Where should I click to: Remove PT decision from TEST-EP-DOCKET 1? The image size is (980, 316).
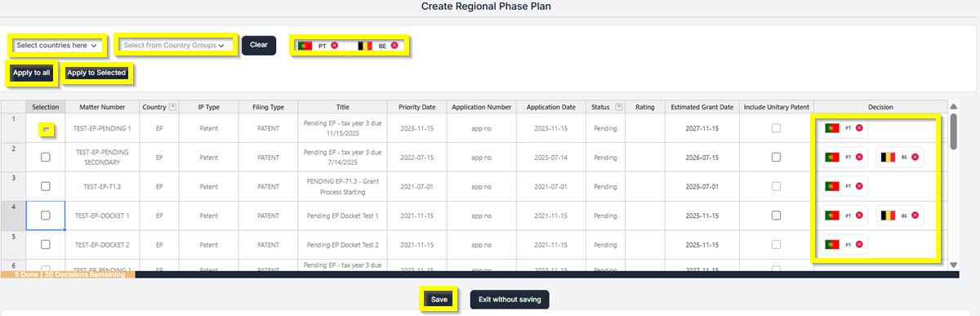(x=859, y=216)
